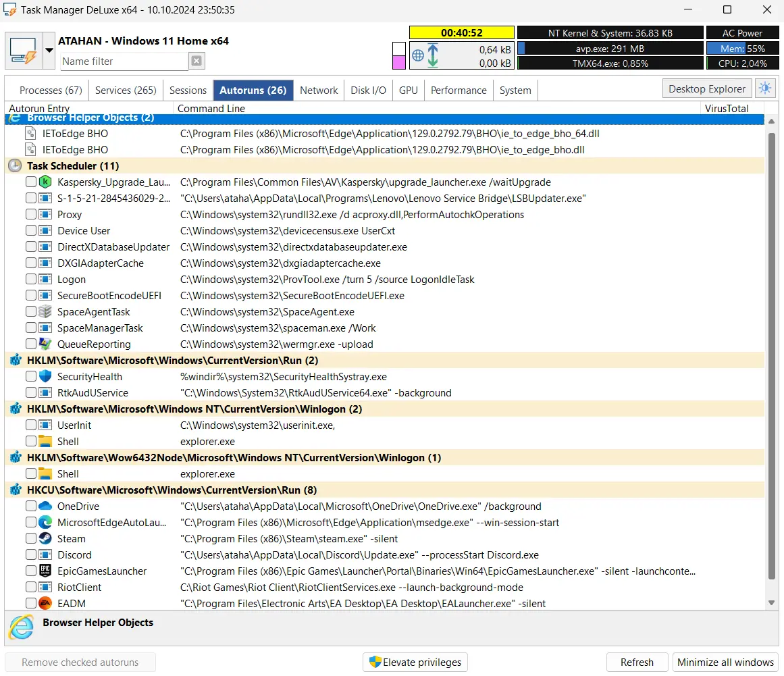
Task: Check the Device User checkbox
Action: point(31,230)
